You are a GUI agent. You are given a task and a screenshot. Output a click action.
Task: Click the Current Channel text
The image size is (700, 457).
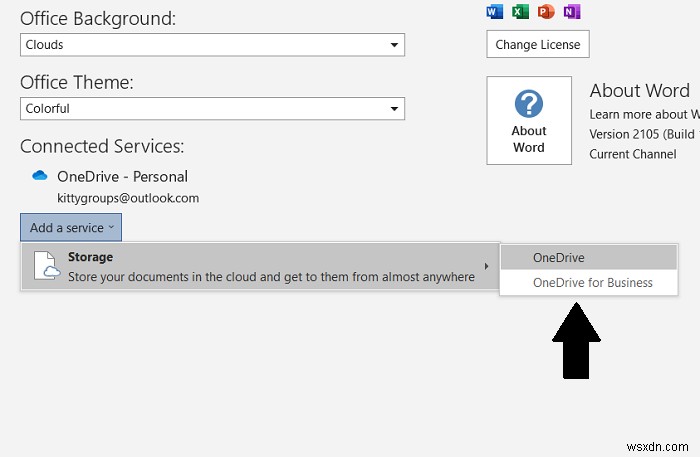[x=633, y=154]
